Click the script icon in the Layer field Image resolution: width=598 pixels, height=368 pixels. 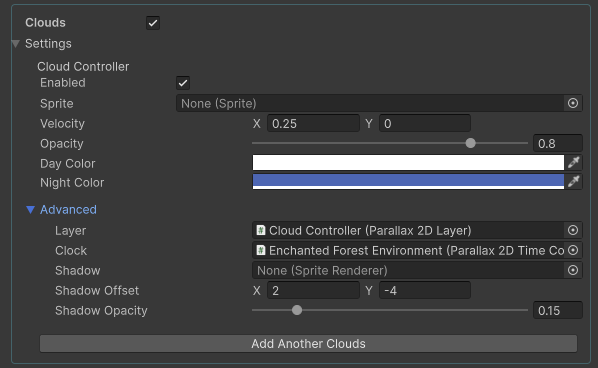[261, 230]
